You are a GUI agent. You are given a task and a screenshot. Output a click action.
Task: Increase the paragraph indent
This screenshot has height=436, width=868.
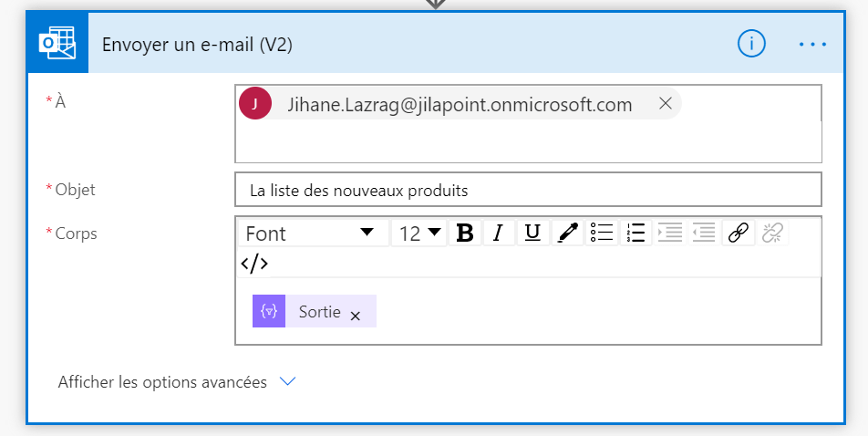(670, 234)
